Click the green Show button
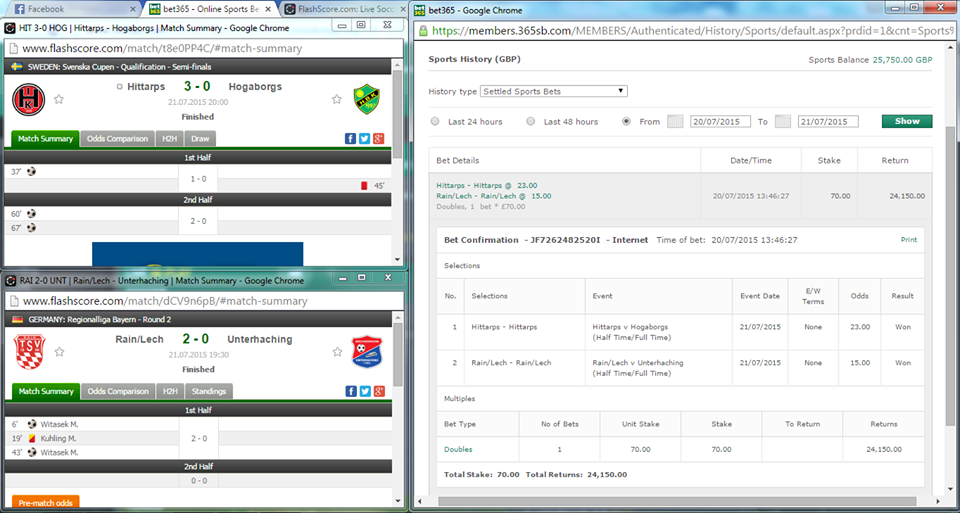Image resolution: width=960 pixels, height=513 pixels. 907,121
